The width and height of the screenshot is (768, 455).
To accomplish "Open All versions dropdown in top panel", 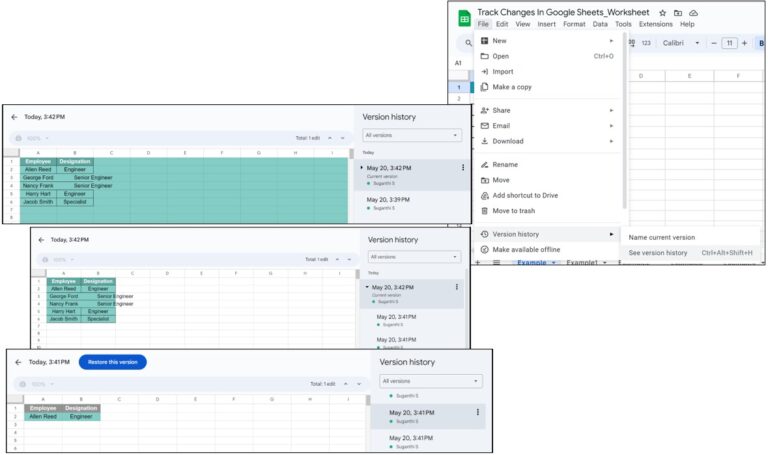I will click(x=411, y=135).
